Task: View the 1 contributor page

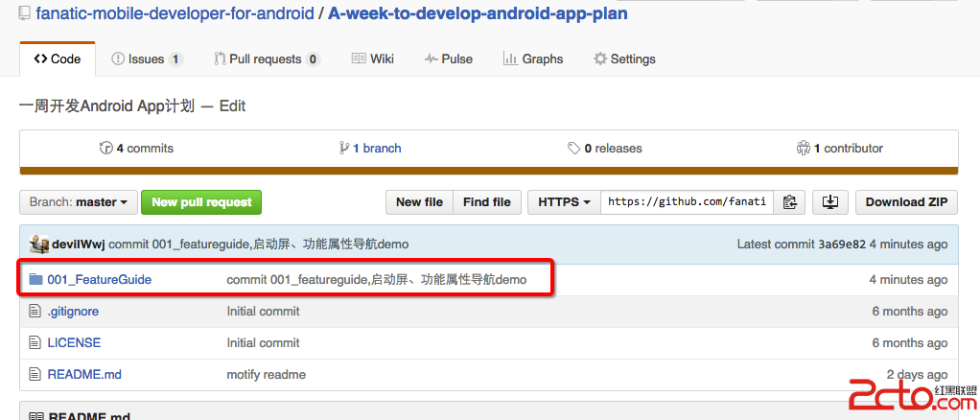Action: [x=839, y=148]
